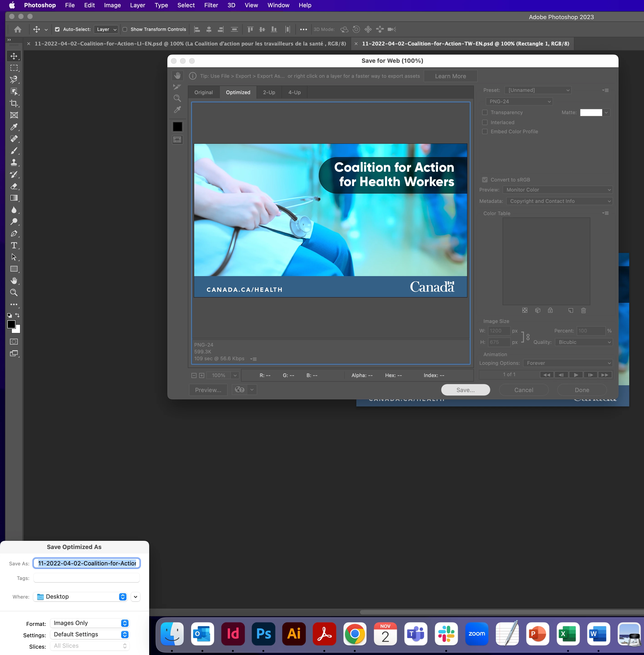Click the Learn More button

(450, 76)
